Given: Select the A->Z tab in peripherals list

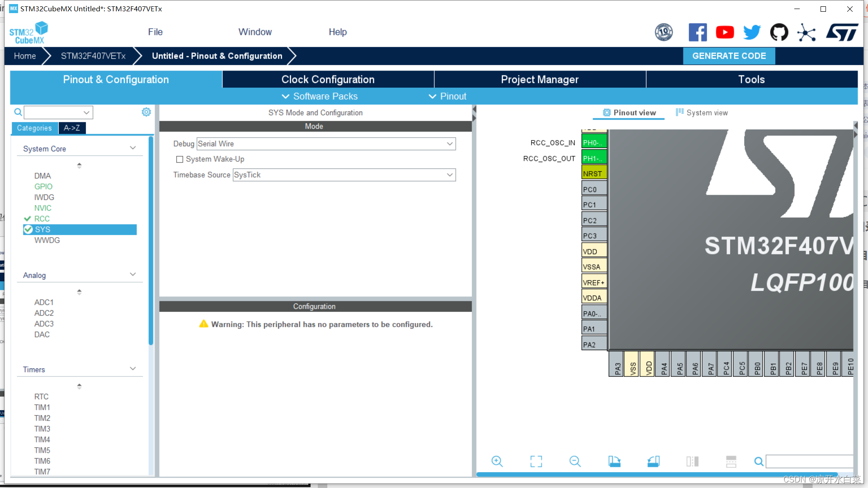Looking at the screenshot, I should coord(71,127).
